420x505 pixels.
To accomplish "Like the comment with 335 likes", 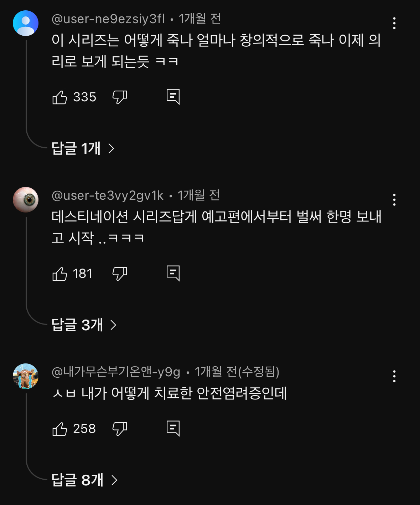I will coord(60,97).
